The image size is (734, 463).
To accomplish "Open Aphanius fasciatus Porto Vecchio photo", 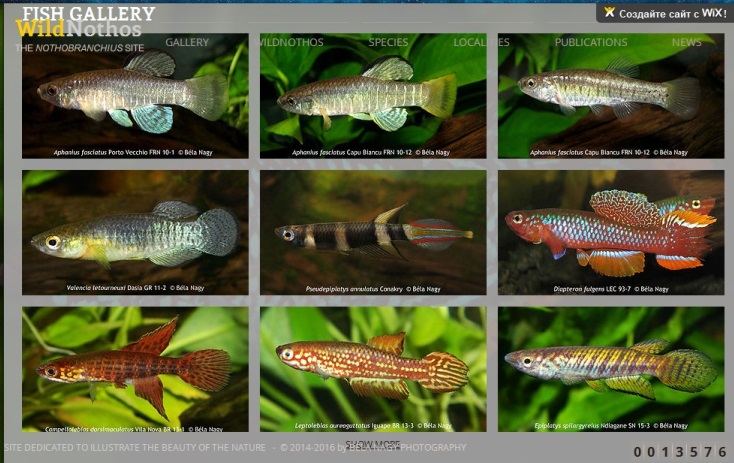I will pos(135,96).
